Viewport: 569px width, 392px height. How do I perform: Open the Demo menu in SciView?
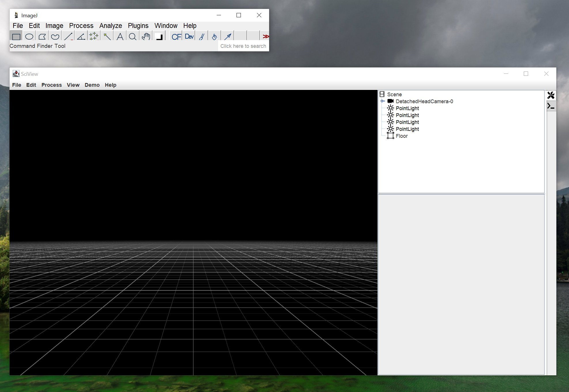tap(92, 85)
